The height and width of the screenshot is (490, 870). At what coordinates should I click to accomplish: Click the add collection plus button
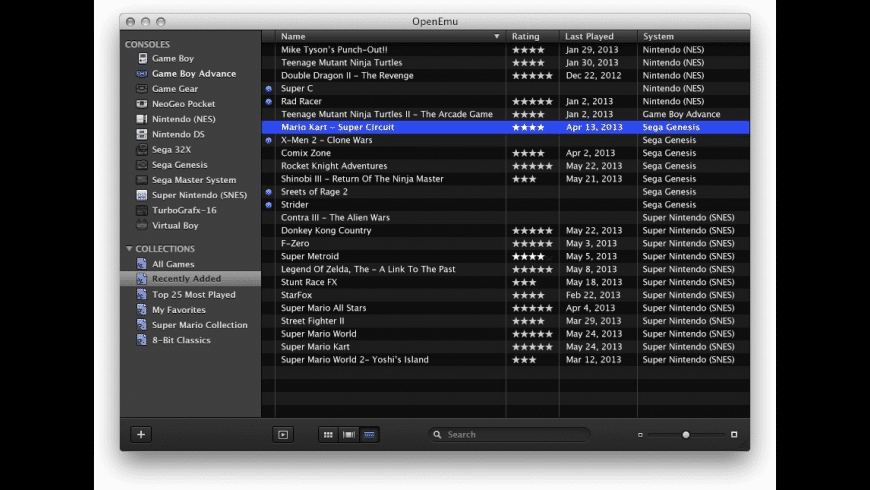141,435
